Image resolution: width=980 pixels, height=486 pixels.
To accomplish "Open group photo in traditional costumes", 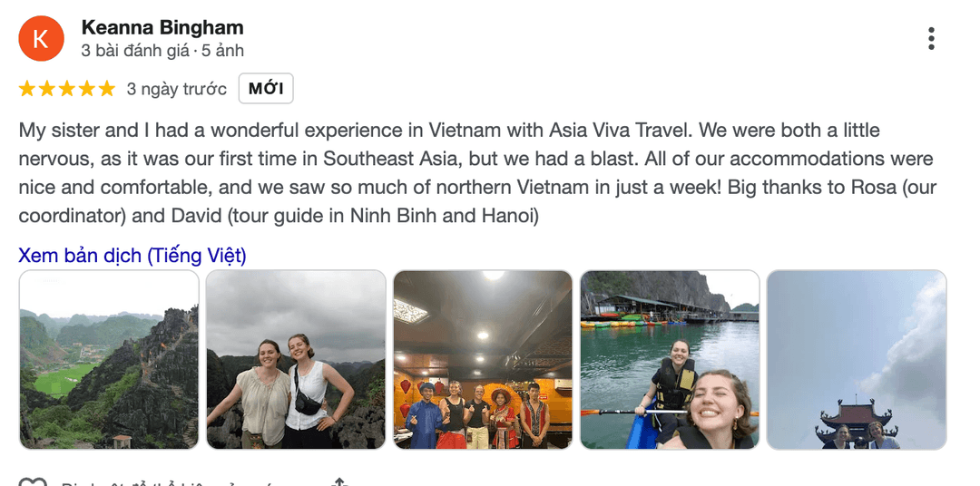I will pyautogui.click(x=483, y=360).
